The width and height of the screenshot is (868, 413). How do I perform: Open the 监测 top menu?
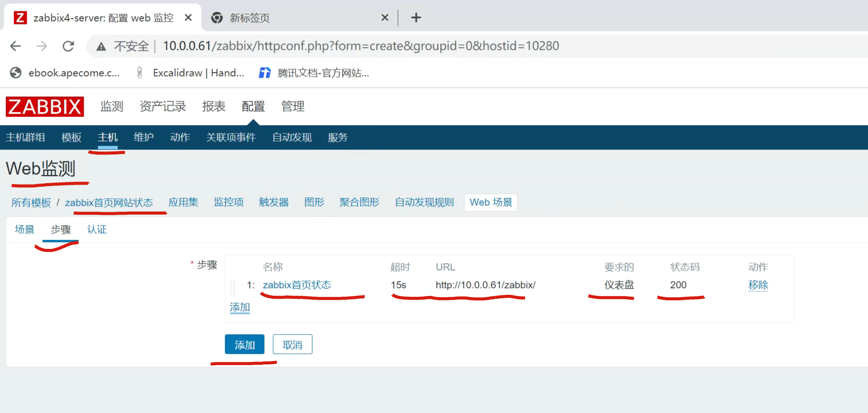112,106
